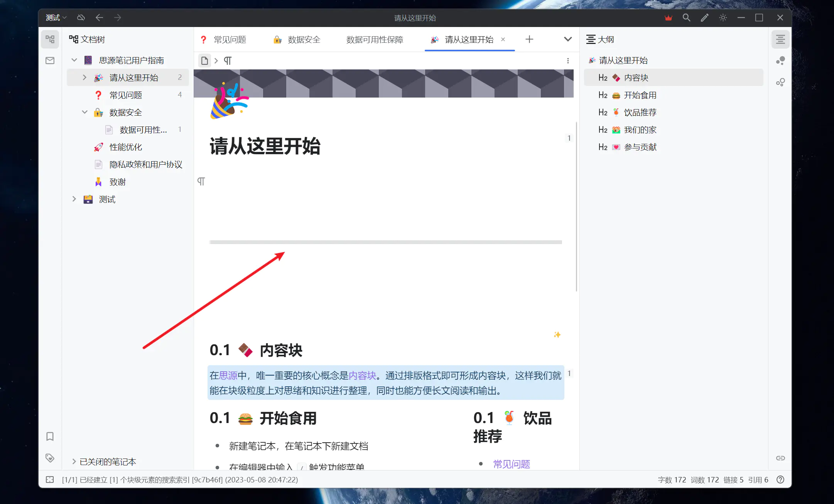
Task: Open the global search icon
Action: click(686, 18)
